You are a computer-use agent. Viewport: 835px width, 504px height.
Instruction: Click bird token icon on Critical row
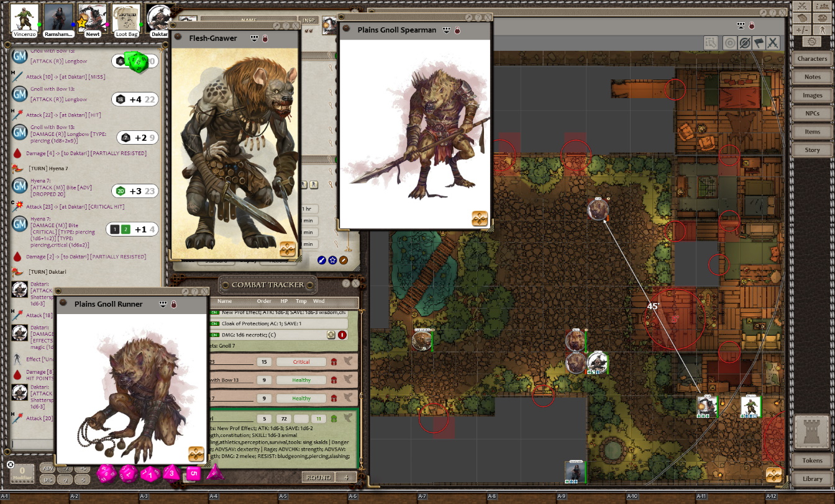pyautogui.click(x=348, y=362)
